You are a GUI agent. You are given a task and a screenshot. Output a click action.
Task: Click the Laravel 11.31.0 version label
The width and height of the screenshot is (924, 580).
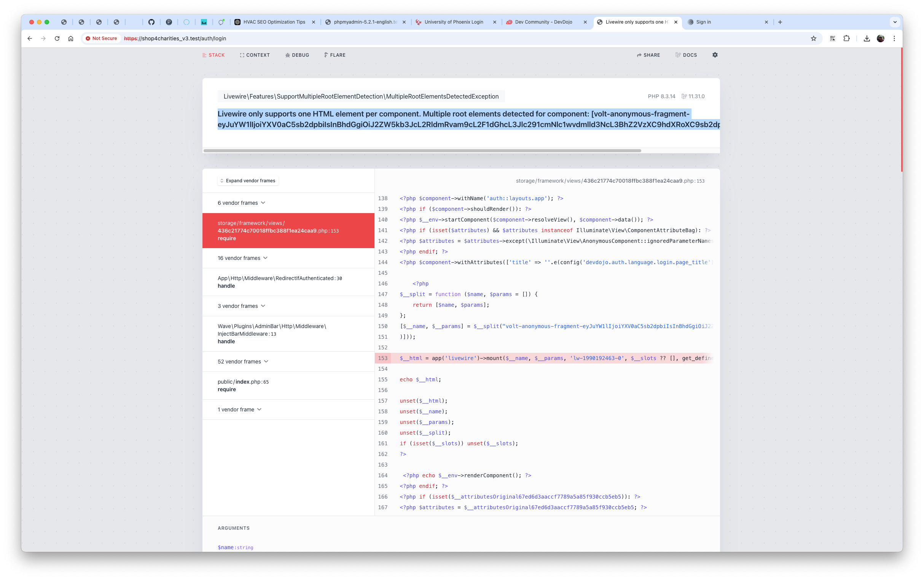tap(693, 97)
